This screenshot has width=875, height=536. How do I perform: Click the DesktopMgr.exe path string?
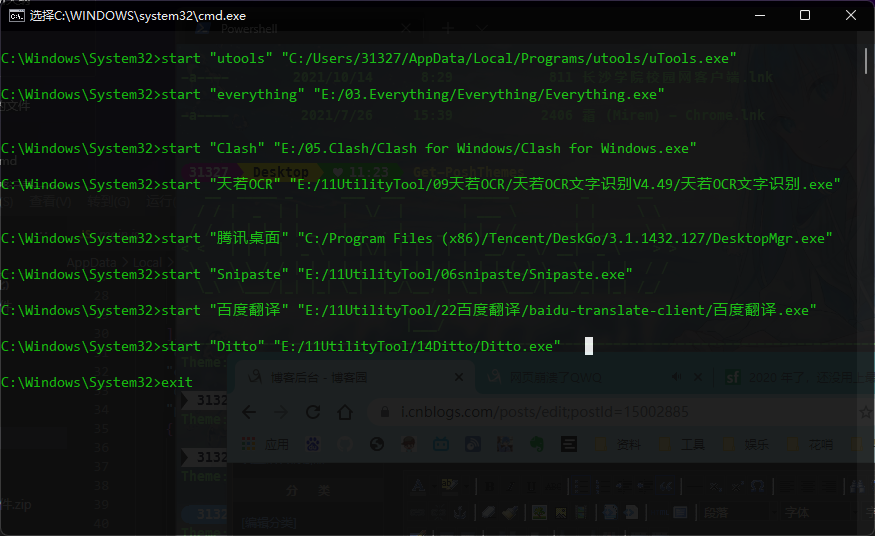click(565, 238)
